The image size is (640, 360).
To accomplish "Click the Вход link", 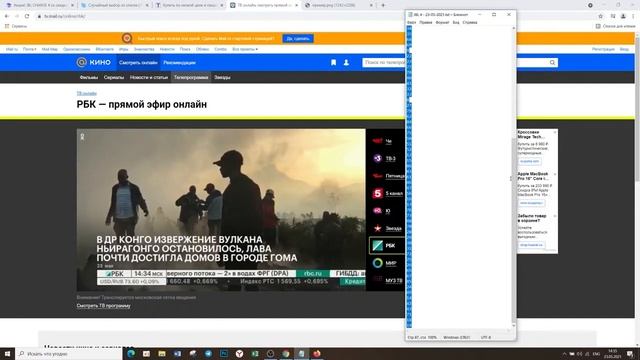I will pos(624,49).
